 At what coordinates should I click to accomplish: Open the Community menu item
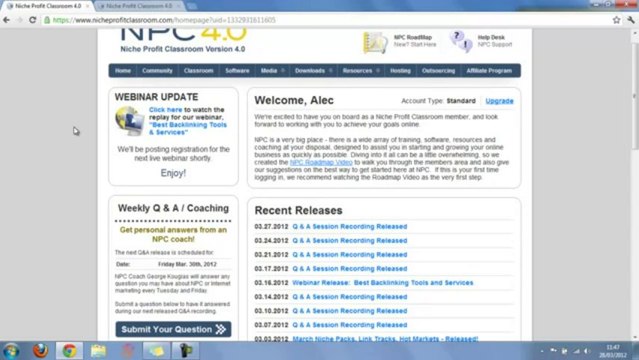pyautogui.click(x=157, y=71)
